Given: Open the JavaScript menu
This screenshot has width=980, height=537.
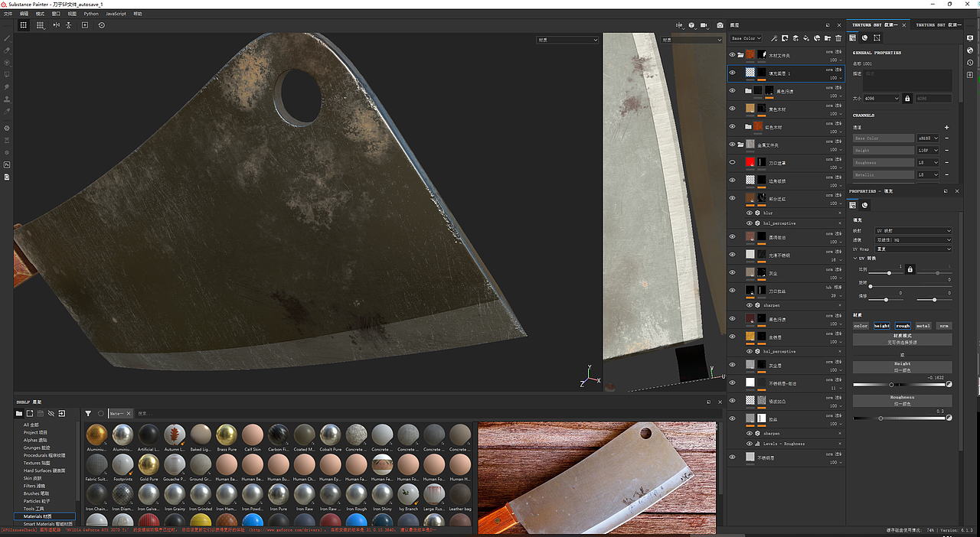Looking at the screenshot, I should pyautogui.click(x=116, y=14).
